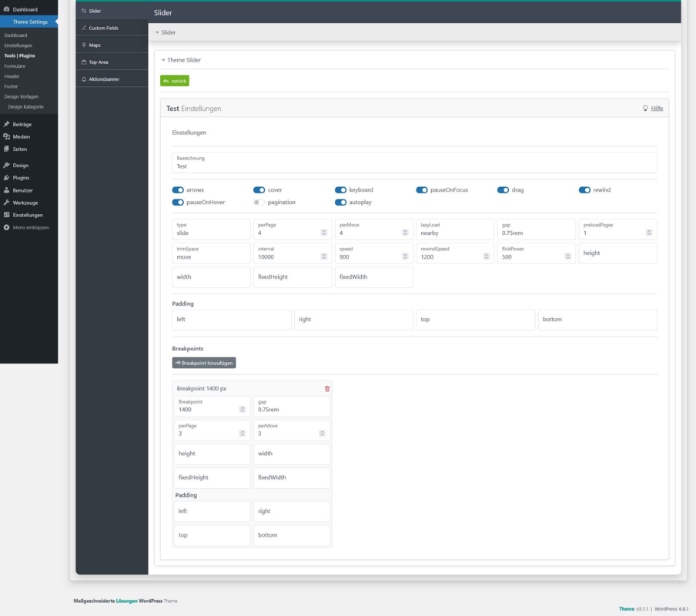Click the Top-Area icon
The width and height of the screenshot is (696, 616).
pyautogui.click(x=84, y=62)
